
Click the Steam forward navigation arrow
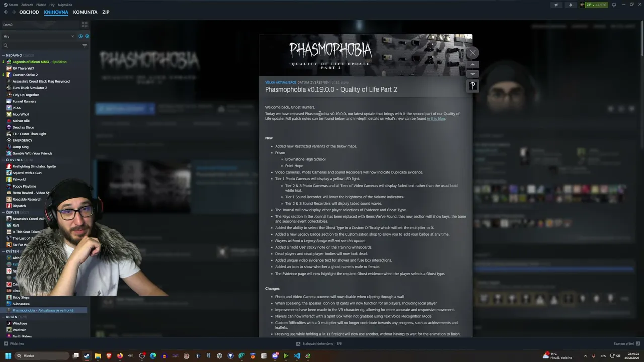(13, 12)
